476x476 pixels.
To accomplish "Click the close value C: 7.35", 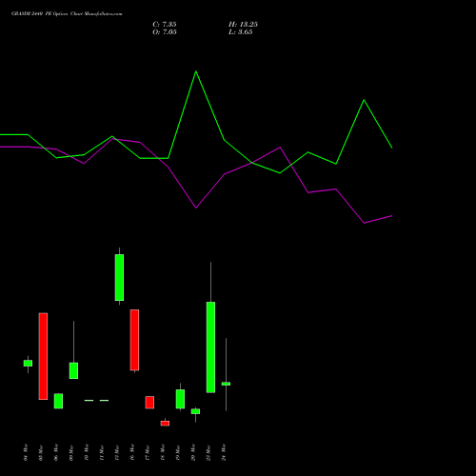I will click(x=165, y=25).
